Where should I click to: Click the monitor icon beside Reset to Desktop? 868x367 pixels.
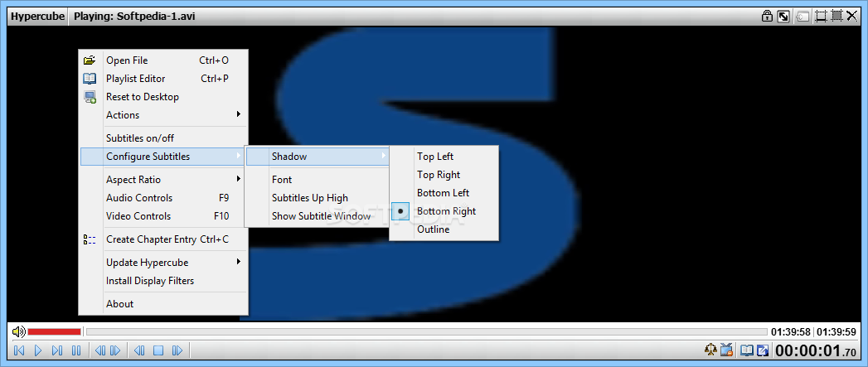click(x=90, y=97)
